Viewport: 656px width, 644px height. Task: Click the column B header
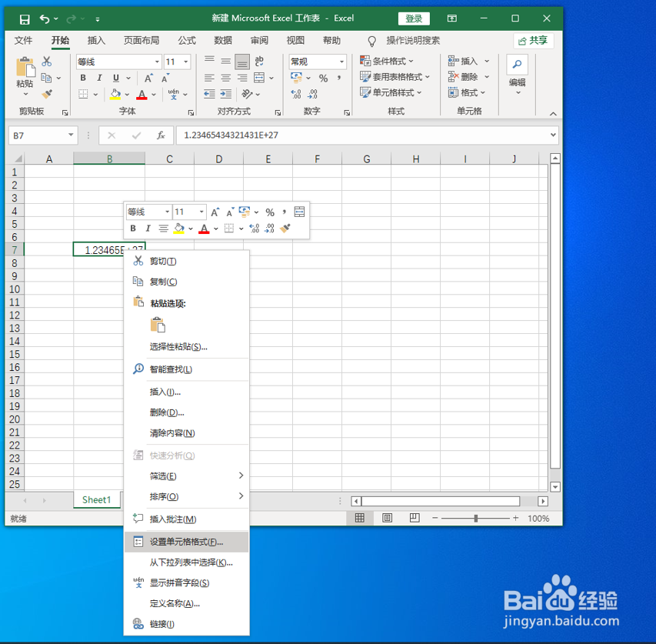(x=109, y=159)
